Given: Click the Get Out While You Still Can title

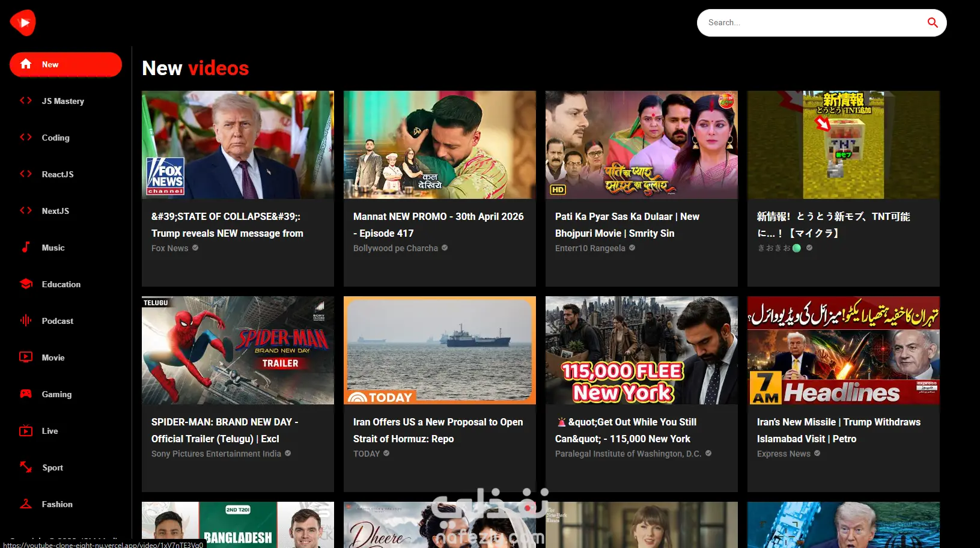Looking at the screenshot, I should click(x=626, y=430).
